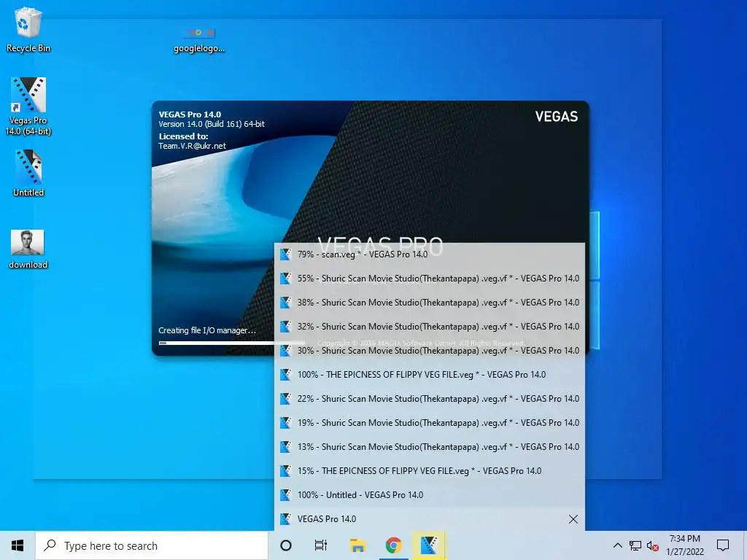Image resolution: width=747 pixels, height=560 pixels.
Task: Select the Untitled Vegas project file
Action: click(x=28, y=173)
